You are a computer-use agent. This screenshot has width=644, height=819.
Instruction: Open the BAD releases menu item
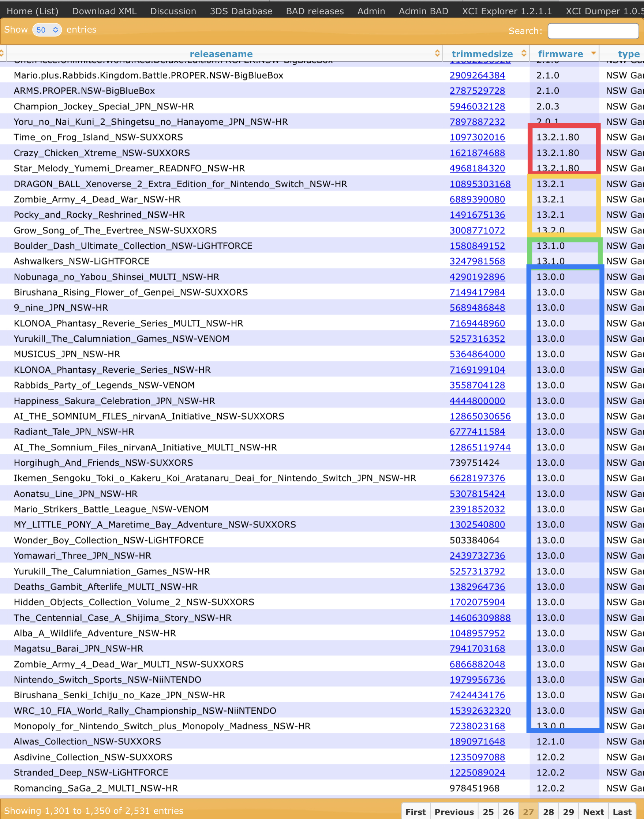coord(315,11)
